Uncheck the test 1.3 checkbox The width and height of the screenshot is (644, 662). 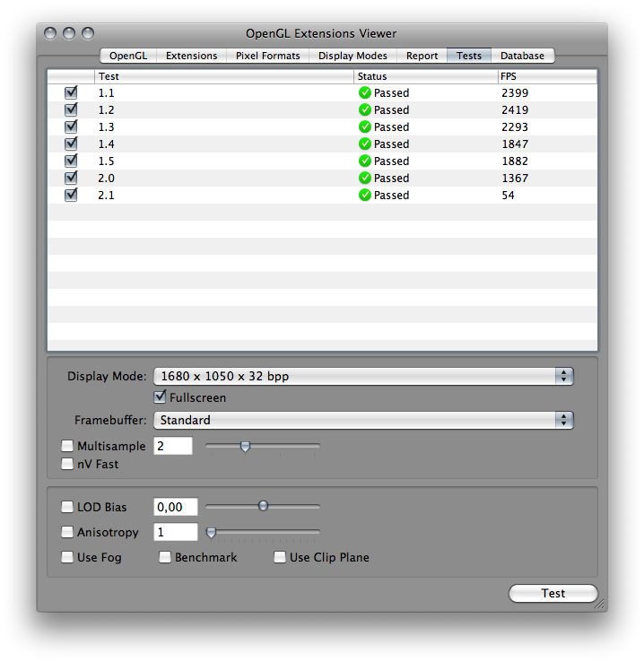pos(71,126)
